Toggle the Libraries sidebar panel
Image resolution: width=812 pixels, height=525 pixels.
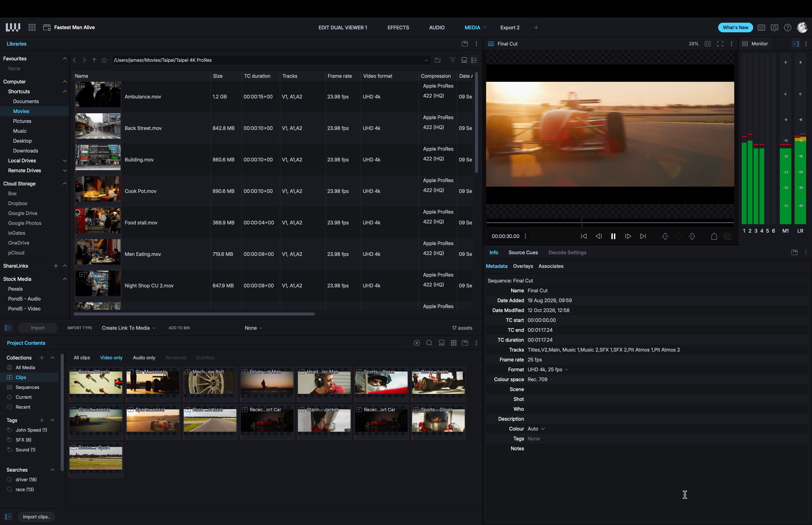click(8, 328)
